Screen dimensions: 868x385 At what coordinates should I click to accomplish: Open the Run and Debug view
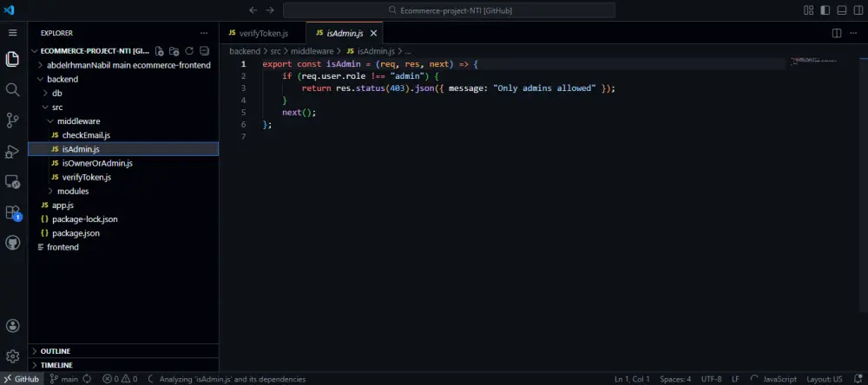(x=13, y=151)
